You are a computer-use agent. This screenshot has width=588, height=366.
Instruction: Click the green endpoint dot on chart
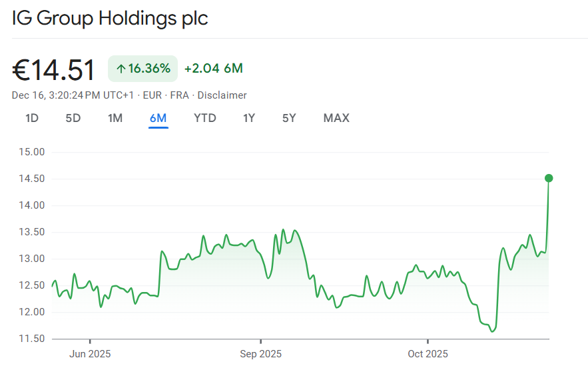pos(549,178)
